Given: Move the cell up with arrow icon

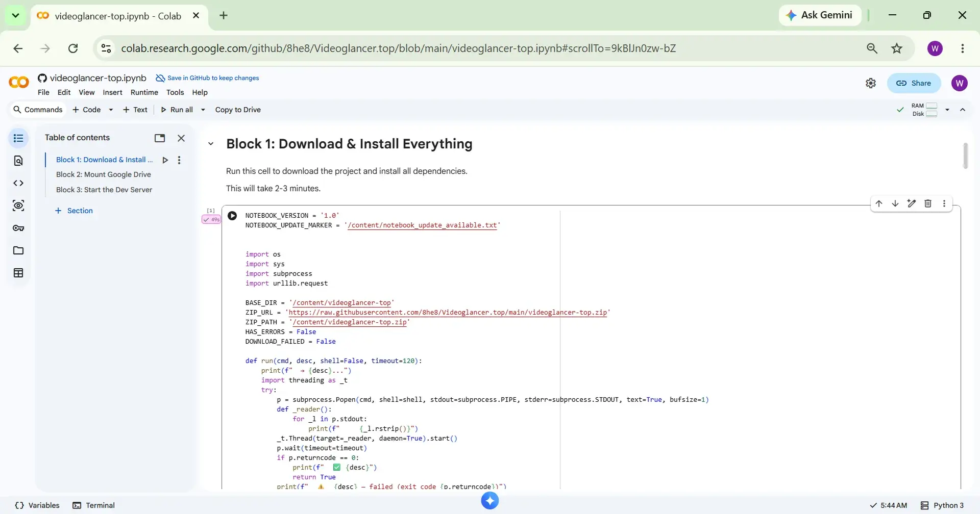Looking at the screenshot, I should pos(879,203).
